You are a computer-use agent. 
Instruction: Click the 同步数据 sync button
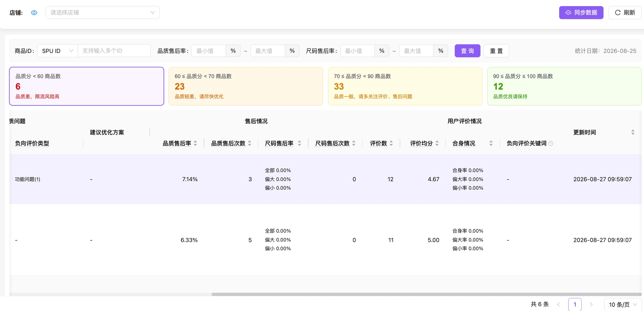[581, 13]
